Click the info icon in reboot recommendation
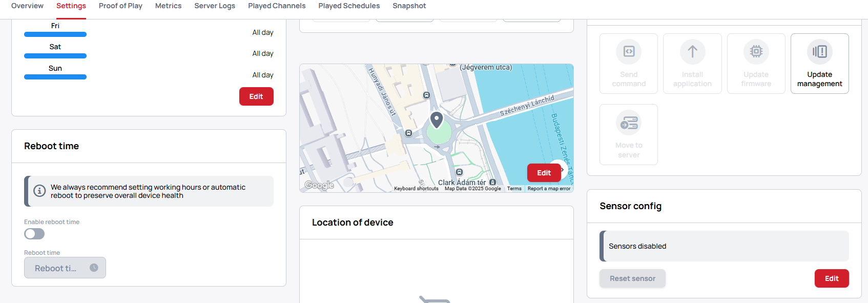This screenshot has height=303, width=868. click(39, 191)
